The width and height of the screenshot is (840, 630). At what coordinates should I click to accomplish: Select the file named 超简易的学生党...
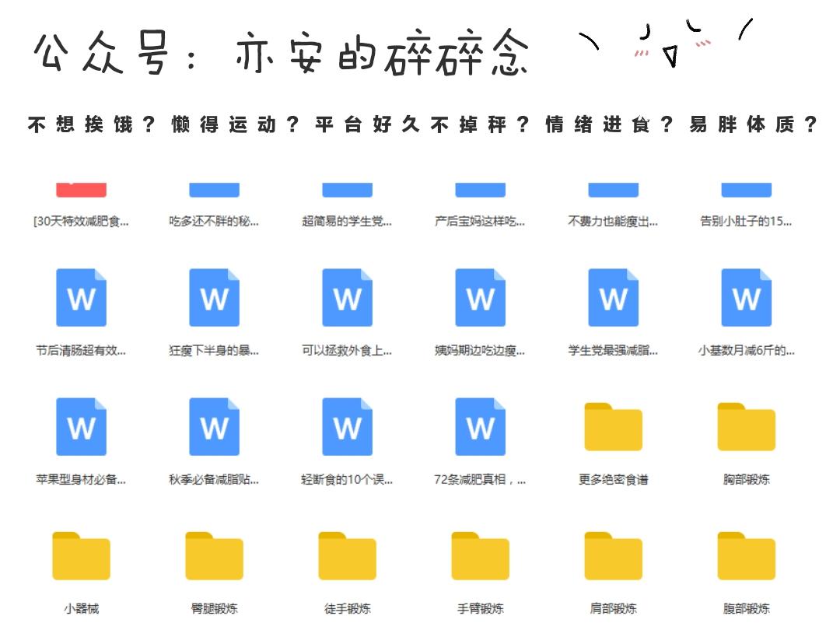[347, 189]
